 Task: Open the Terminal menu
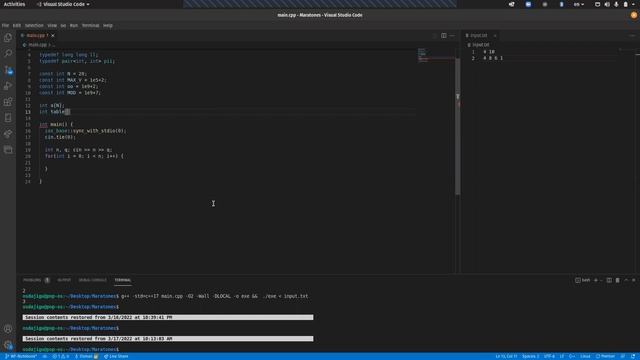pos(91,25)
